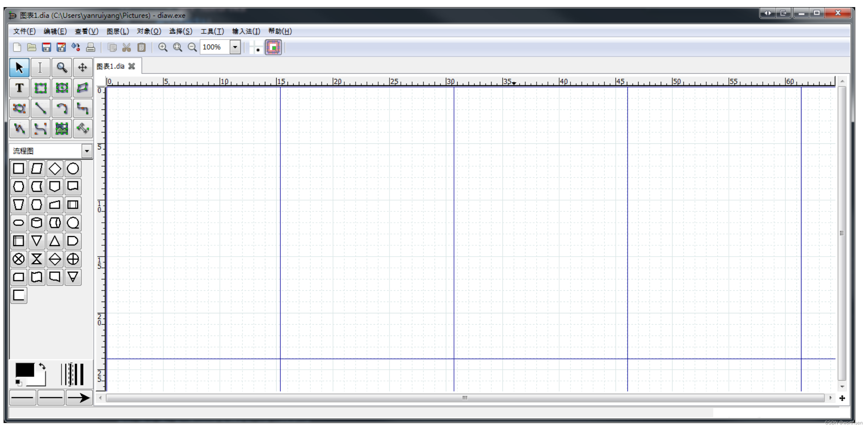Pick the Line drawing tool
The image size is (868, 428).
(x=40, y=108)
